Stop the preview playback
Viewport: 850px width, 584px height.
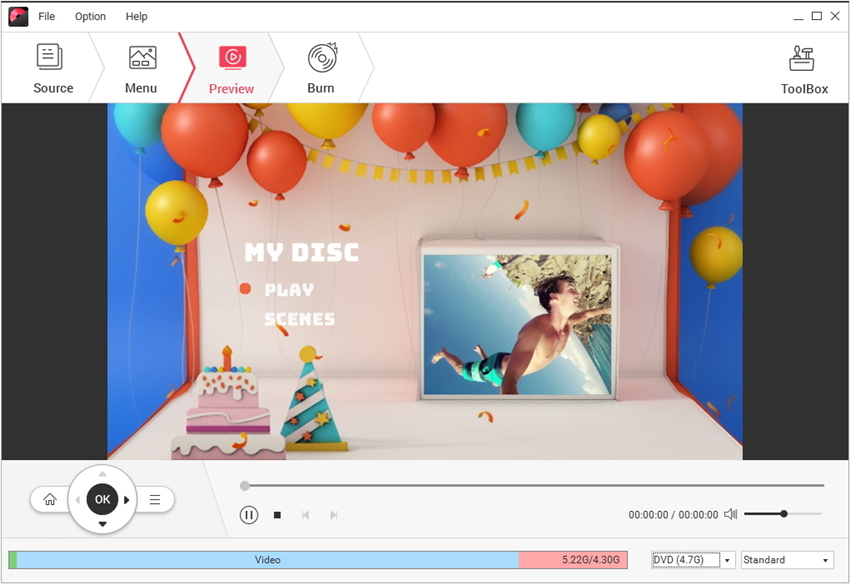click(x=278, y=515)
